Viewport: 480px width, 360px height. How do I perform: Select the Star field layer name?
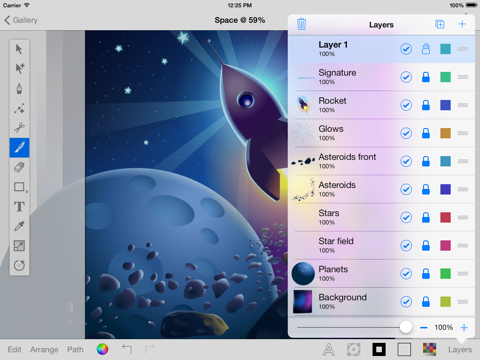pyautogui.click(x=336, y=241)
